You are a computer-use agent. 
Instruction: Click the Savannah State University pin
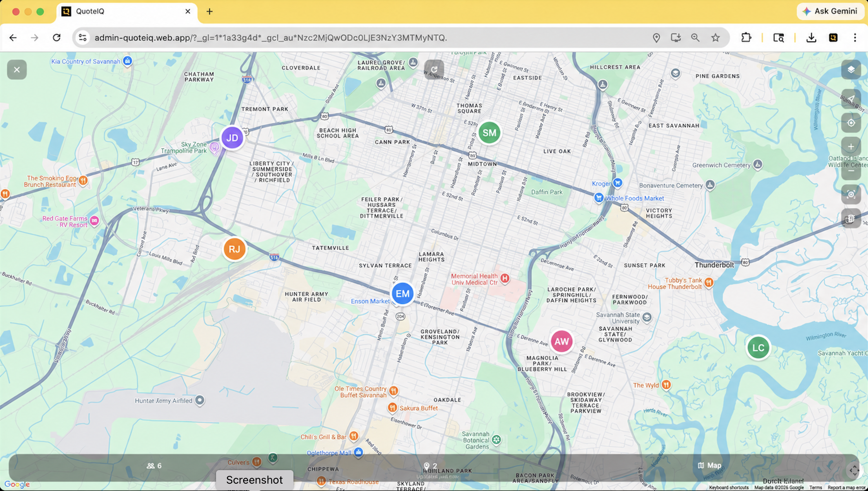tap(647, 318)
